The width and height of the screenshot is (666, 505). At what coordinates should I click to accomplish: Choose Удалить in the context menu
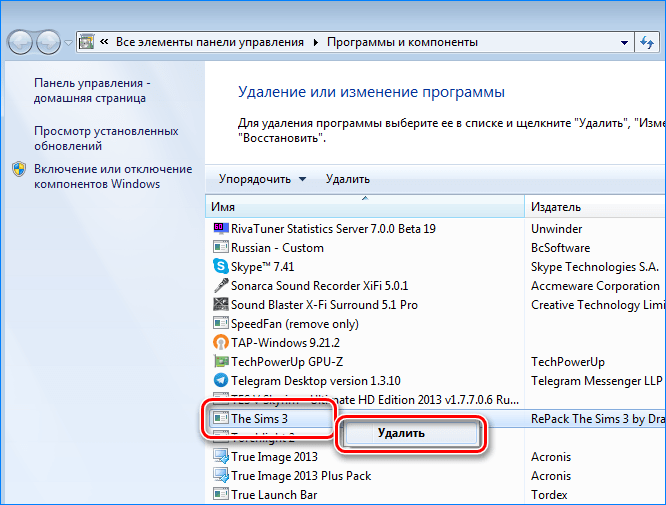pos(411,433)
